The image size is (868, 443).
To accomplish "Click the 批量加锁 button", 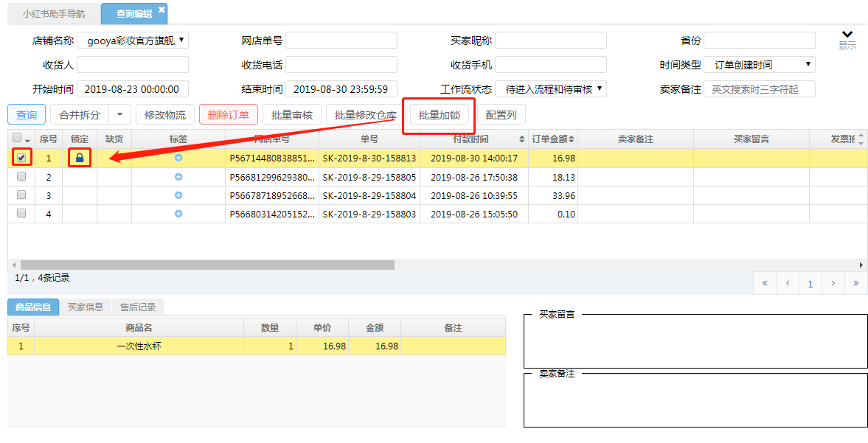I will click(439, 115).
